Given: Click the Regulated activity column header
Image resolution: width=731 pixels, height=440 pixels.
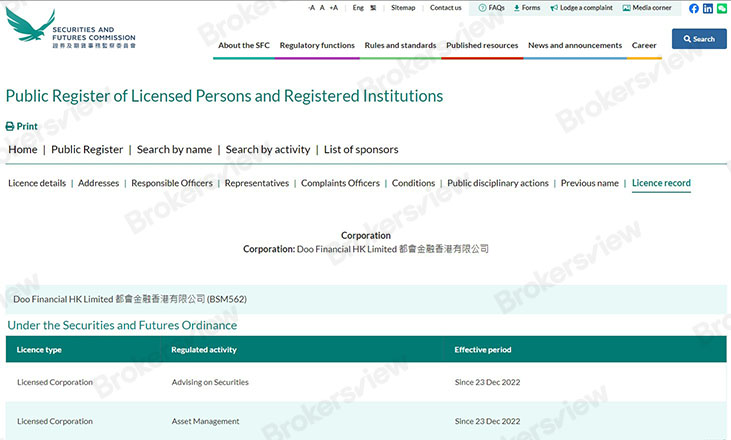Looking at the screenshot, I should pos(204,350).
